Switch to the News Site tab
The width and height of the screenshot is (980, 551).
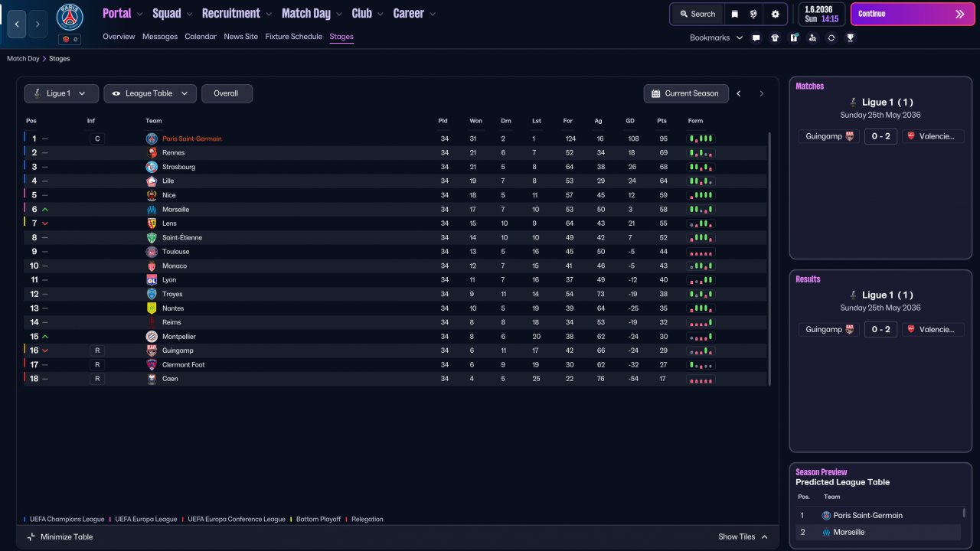coord(241,37)
